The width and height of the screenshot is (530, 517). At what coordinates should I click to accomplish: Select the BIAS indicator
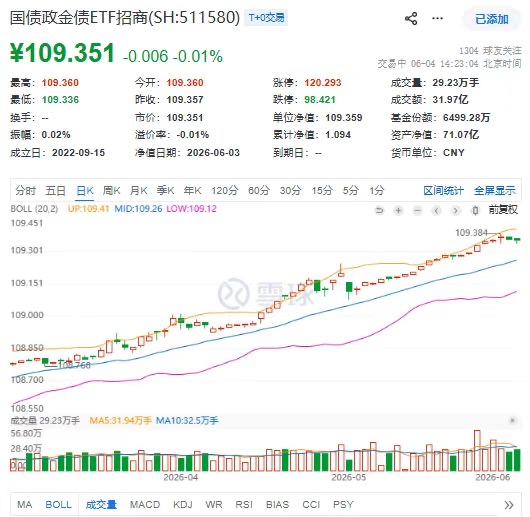tap(278, 505)
